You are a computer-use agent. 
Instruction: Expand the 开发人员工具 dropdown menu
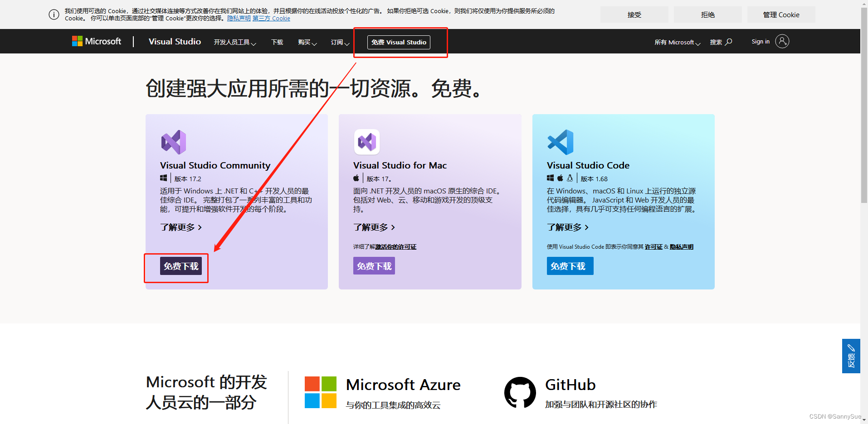235,42
